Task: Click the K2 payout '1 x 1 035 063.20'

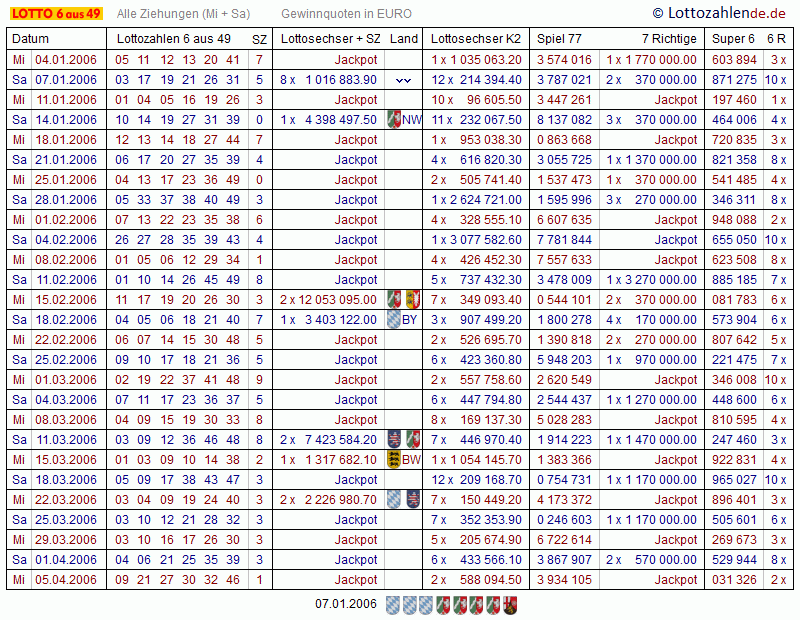Action: [x=477, y=60]
